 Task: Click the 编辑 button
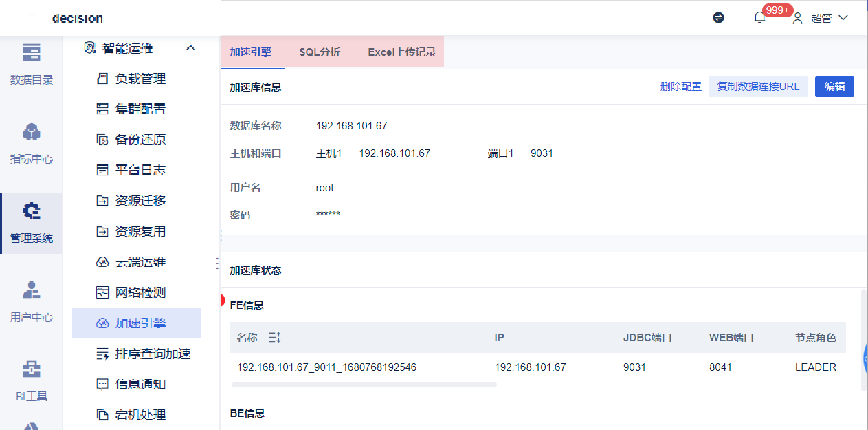click(x=834, y=87)
